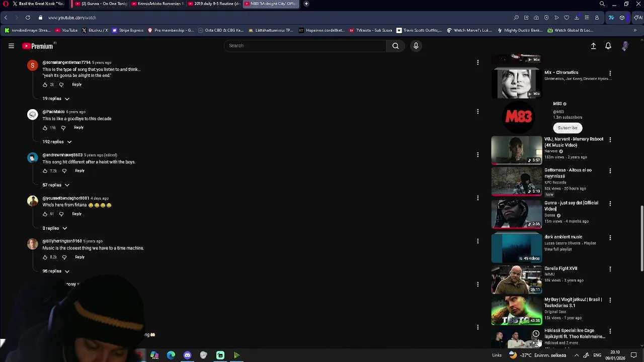Open the YouTube hamburger guide menu
The image size is (644, 362).
point(11,46)
